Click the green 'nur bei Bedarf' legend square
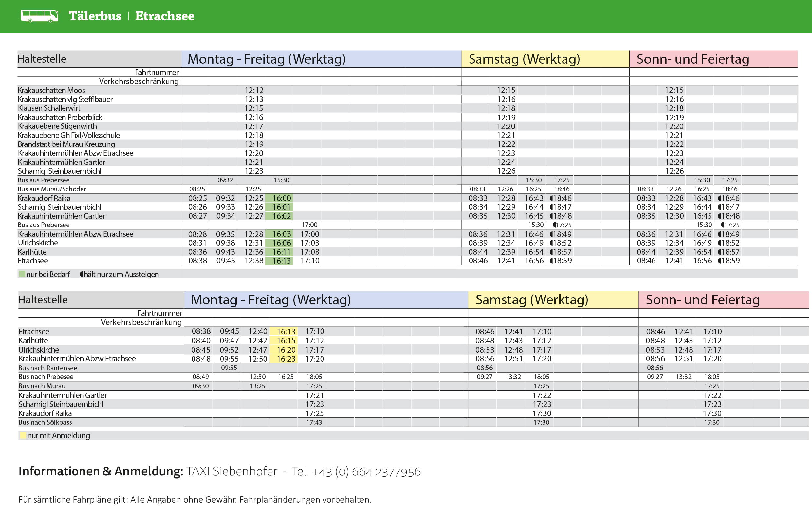 click(22, 274)
